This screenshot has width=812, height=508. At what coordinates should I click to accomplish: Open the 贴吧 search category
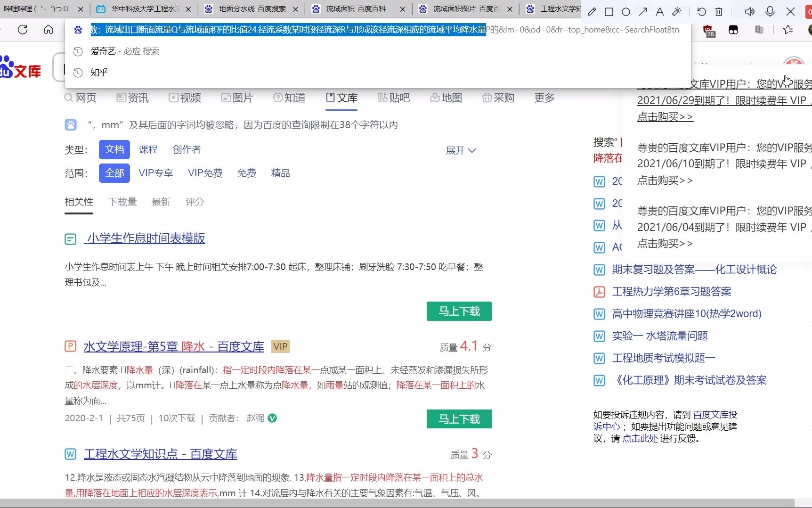click(x=394, y=98)
